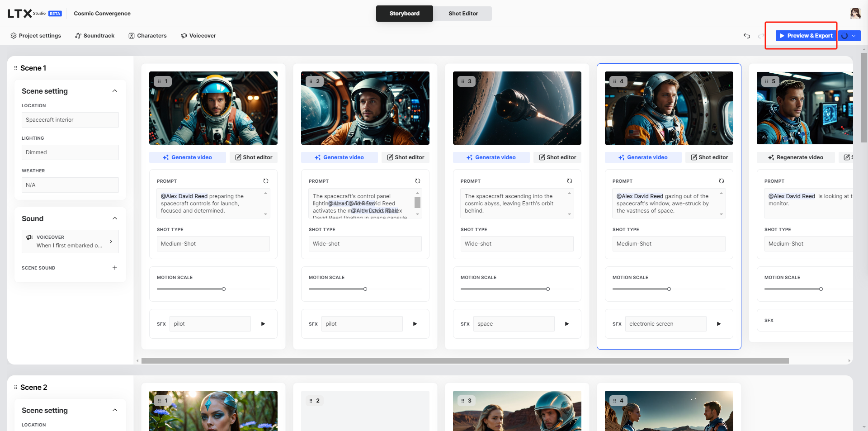Generate video for shot 1

tap(188, 157)
